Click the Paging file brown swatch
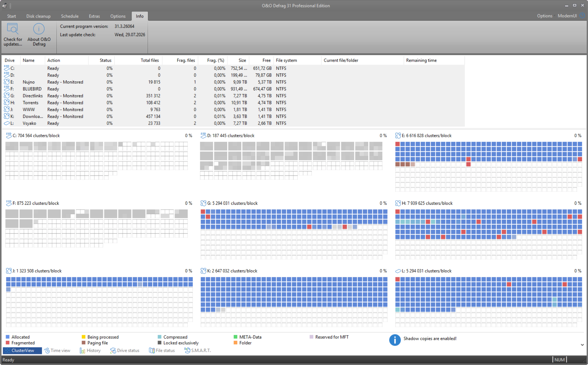This screenshot has height=365, width=588. click(x=83, y=343)
